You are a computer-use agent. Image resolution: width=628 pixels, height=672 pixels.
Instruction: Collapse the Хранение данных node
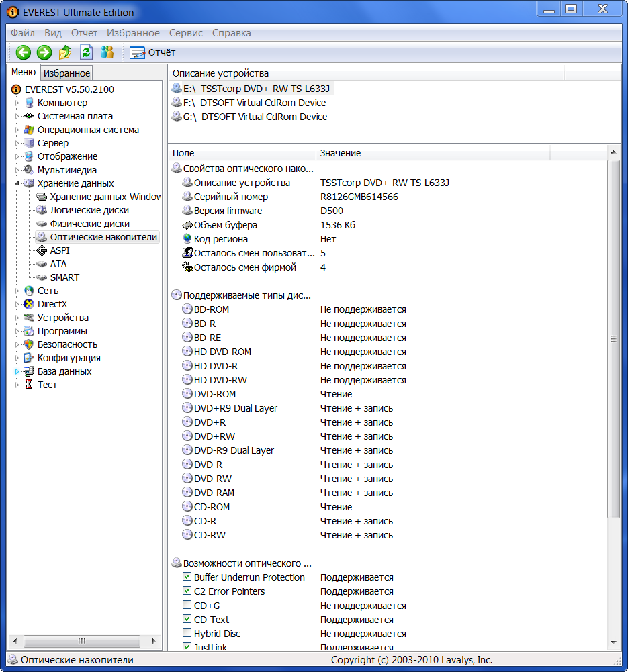(x=17, y=183)
